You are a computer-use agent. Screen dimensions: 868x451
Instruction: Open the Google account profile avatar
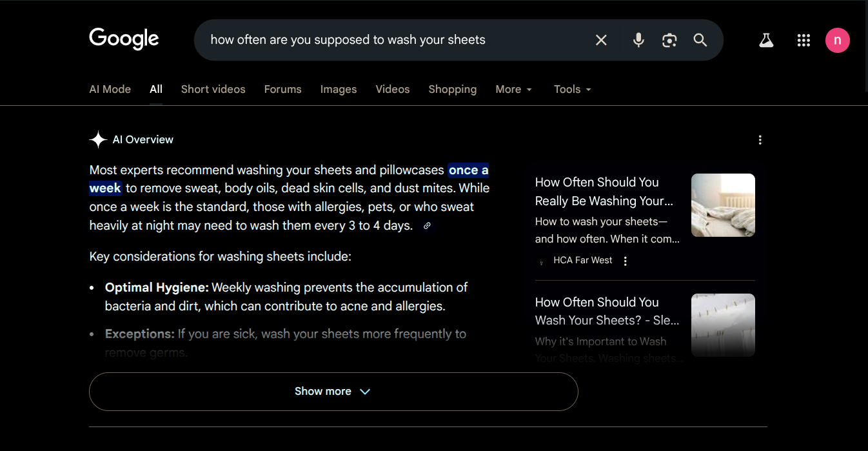[x=837, y=41]
